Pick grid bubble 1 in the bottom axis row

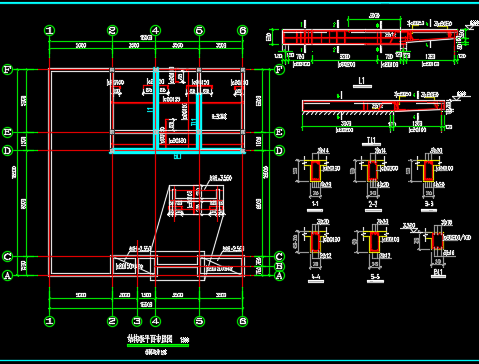click(50, 321)
